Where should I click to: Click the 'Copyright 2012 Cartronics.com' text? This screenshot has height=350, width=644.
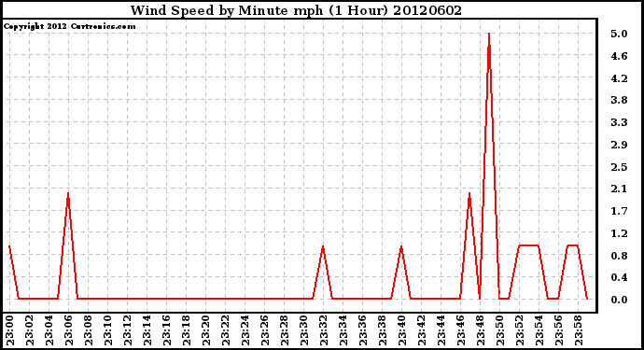(69, 26)
